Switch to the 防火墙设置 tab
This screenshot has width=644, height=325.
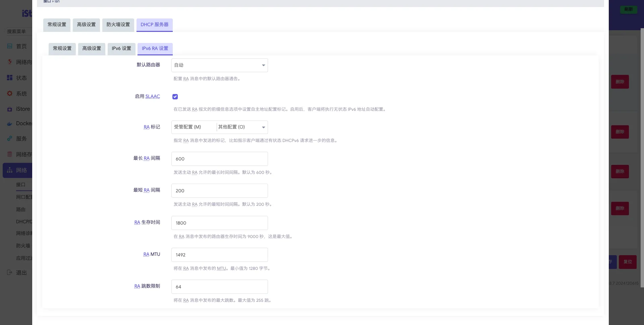point(118,25)
